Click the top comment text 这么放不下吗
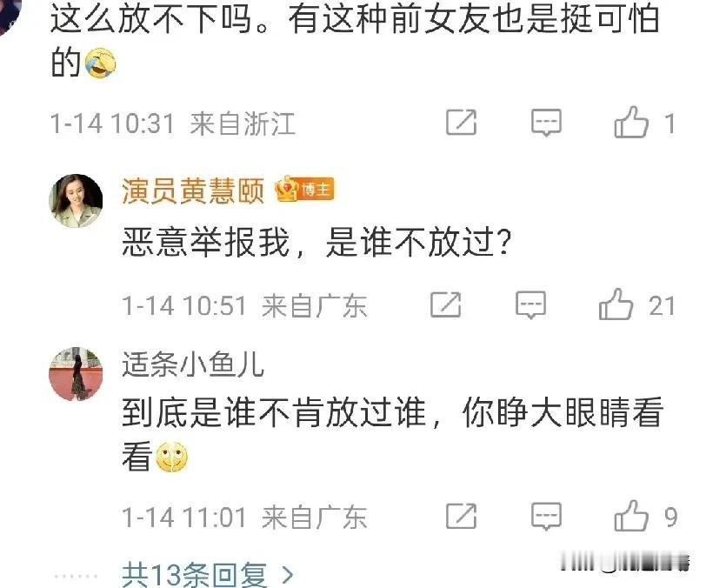The image size is (706, 588). 151,19
